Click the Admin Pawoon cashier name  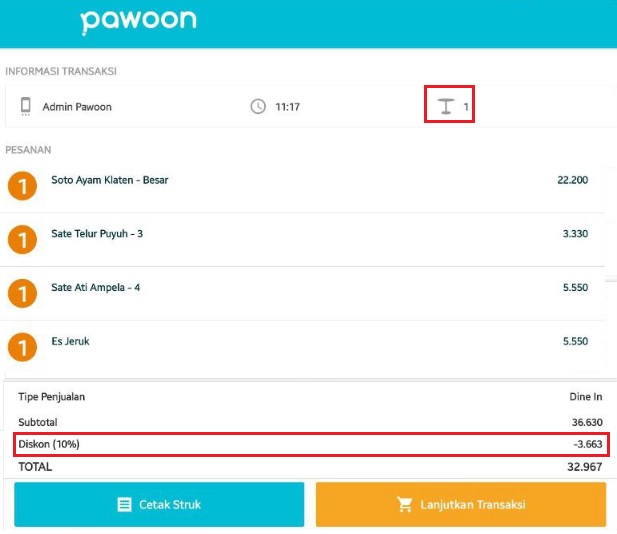[x=77, y=107]
